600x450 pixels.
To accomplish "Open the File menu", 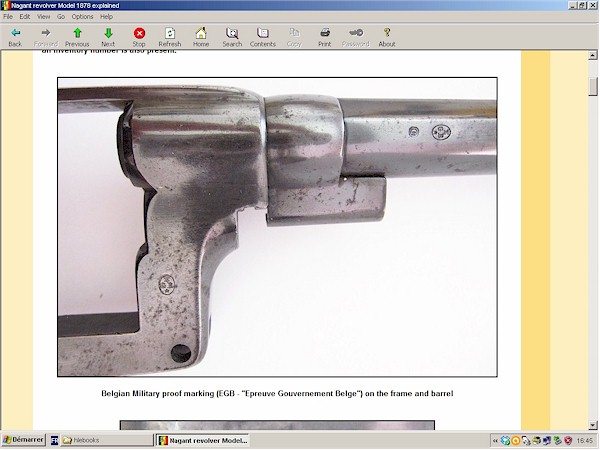I will [x=8, y=16].
